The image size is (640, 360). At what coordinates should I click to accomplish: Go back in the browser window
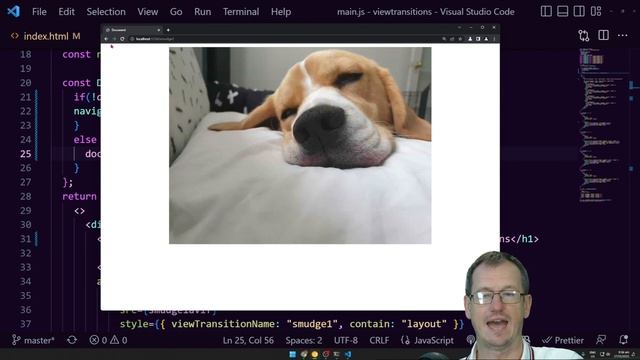click(x=106, y=39)
